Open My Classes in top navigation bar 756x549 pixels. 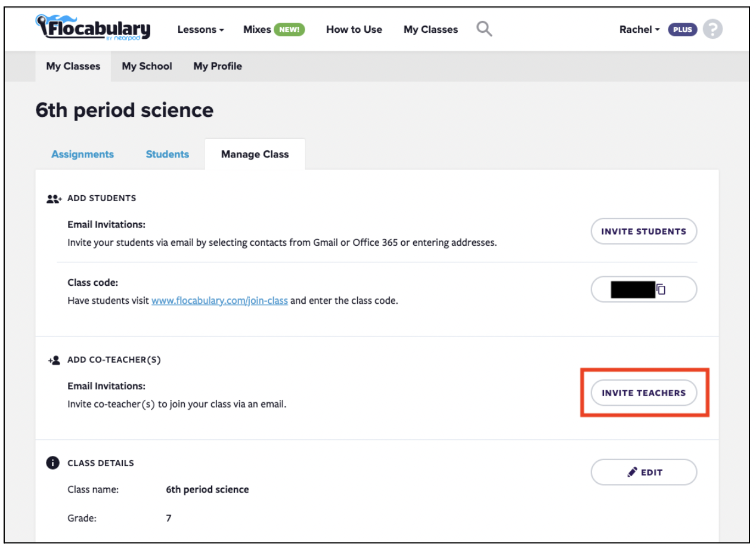pyautogui.click(x=430, y=29)
